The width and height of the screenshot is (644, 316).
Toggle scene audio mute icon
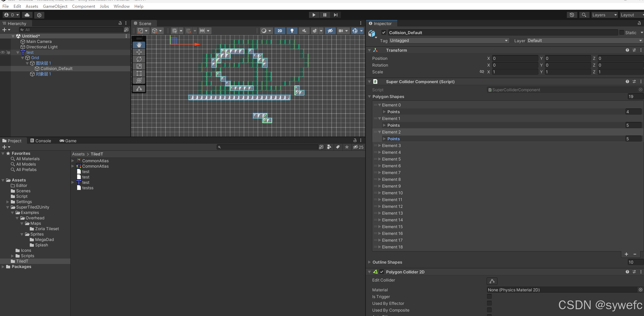coord(304,31)
